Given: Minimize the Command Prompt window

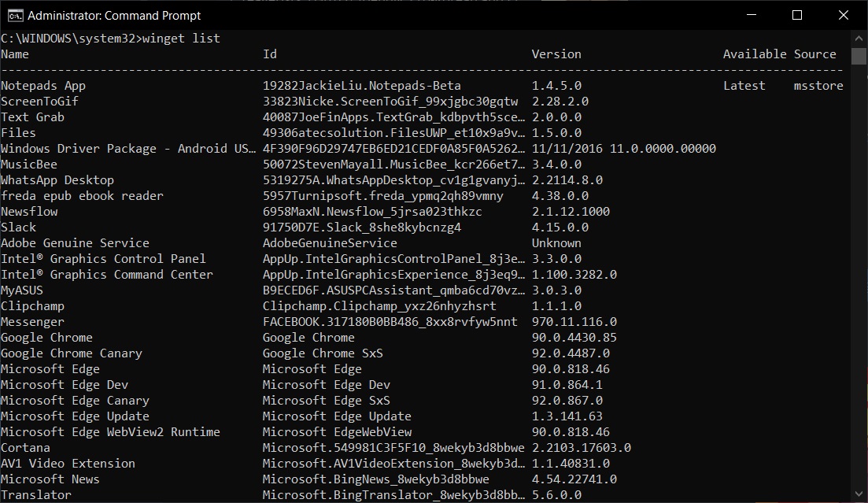Looking at the screenshot, I should pyautogui.click(x=752, y=15).
